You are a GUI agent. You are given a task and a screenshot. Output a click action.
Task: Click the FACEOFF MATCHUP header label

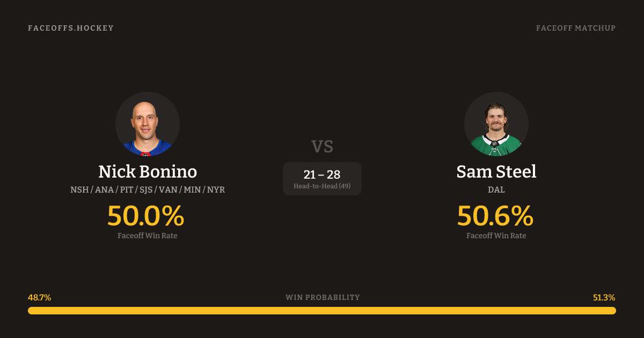pyautogui.click(x=575, y=28)
